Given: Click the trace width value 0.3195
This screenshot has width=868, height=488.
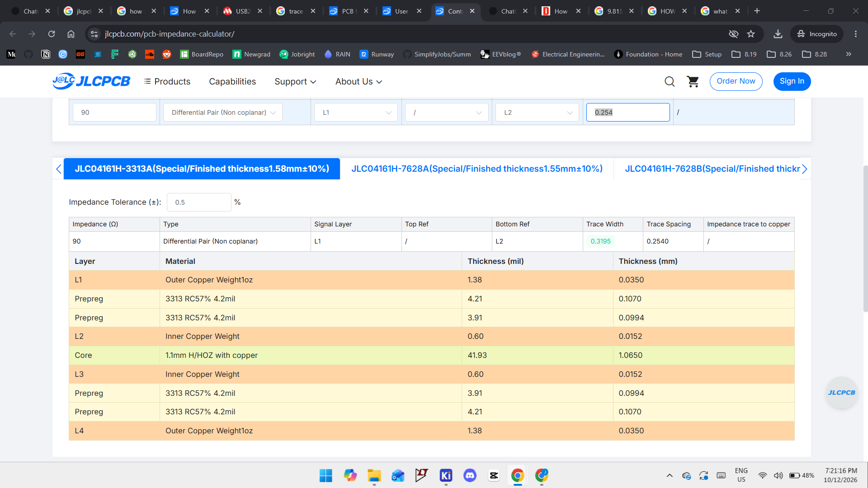Looking at the screenshot, I should (x=600, y=241).
